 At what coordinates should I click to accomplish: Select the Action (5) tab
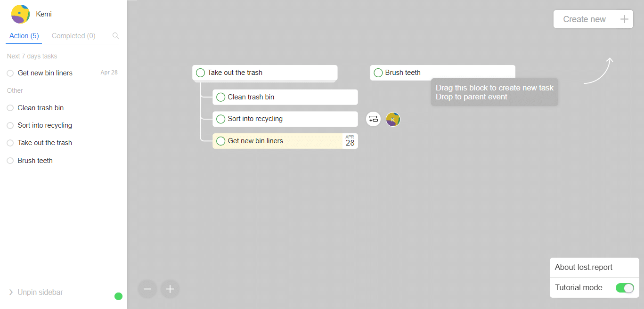pyautogui.click(x=24, y=36)
